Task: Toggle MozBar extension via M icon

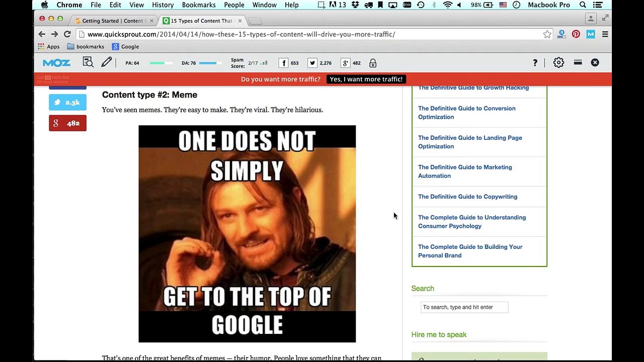Action: click(591, 34)
